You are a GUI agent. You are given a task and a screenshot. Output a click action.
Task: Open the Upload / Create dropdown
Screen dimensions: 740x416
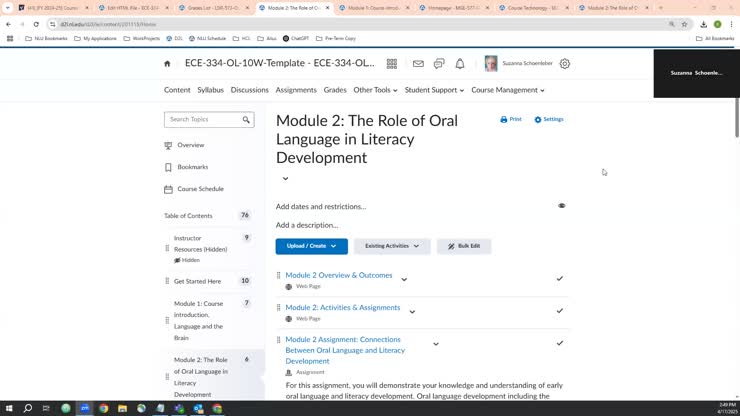click(x=311, y=246)
